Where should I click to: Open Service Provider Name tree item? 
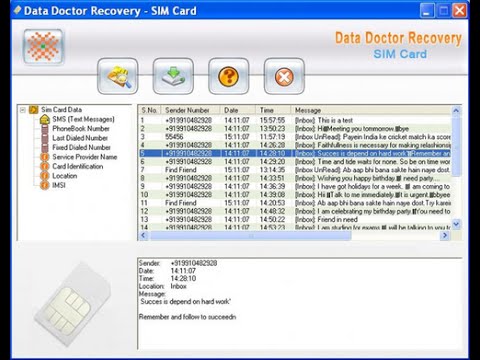pyautogui.click(x=85, y=157)
